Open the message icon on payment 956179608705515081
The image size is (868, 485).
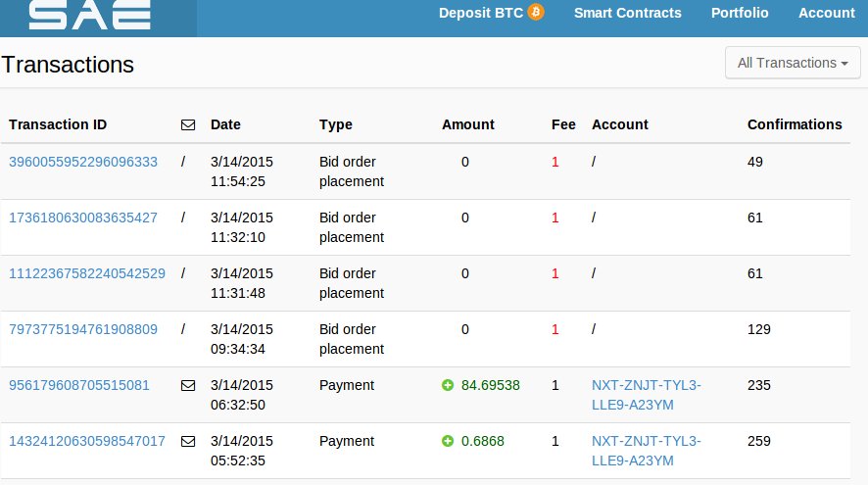point(188,385)
